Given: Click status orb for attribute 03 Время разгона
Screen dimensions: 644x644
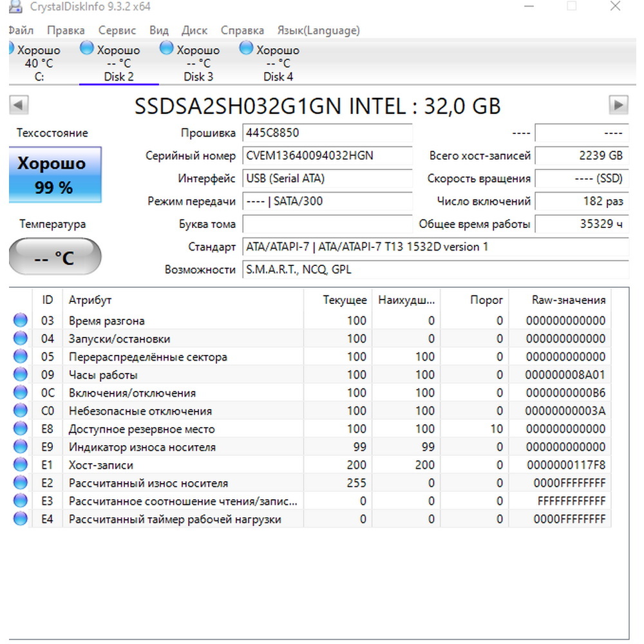Looking at the screenshot, I should pos(21,320).
